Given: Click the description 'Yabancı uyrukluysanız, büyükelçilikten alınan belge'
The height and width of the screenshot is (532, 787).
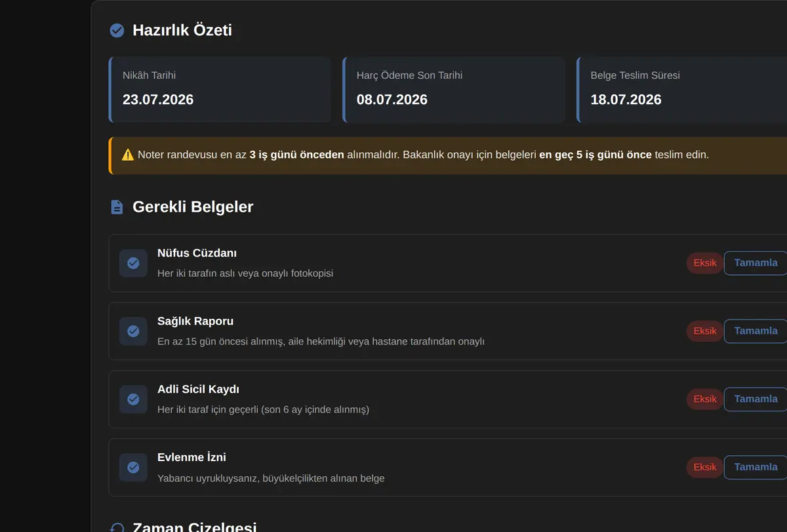Looking at the screenshot, I should click(x=271, y=478).
